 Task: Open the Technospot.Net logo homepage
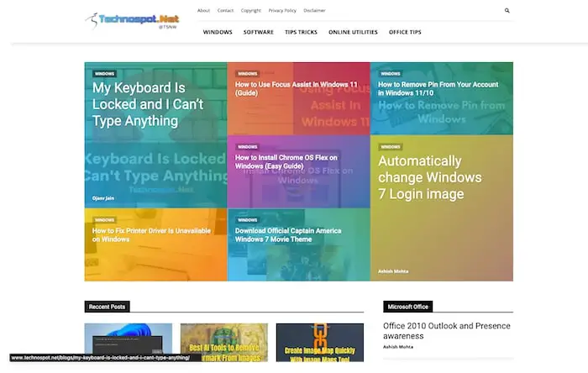point(132,21)
